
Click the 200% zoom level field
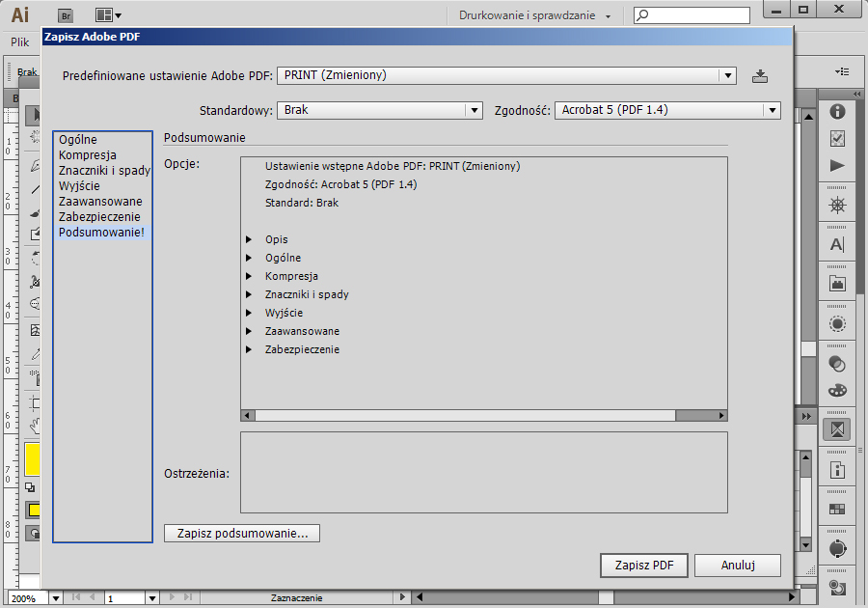coord(29,598)
